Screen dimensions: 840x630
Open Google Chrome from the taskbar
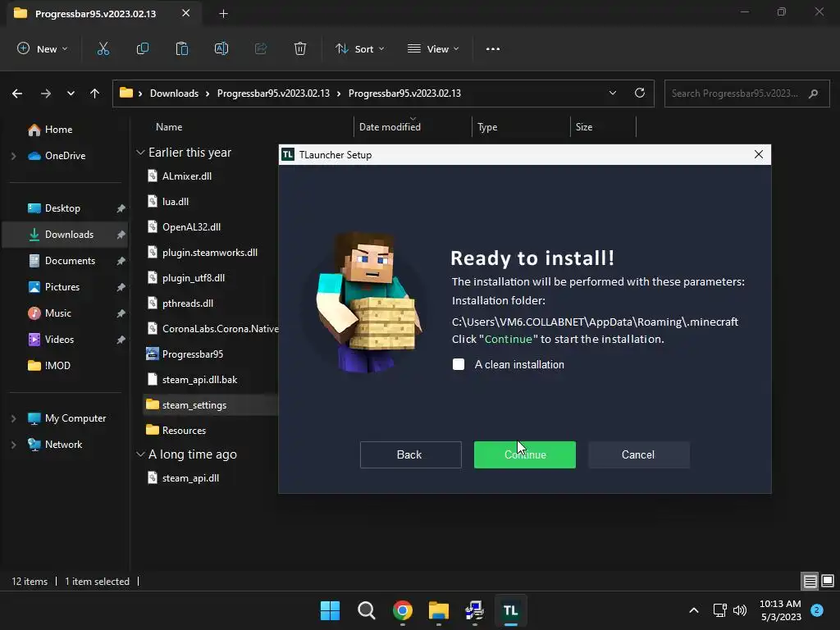tap(402, 610)
